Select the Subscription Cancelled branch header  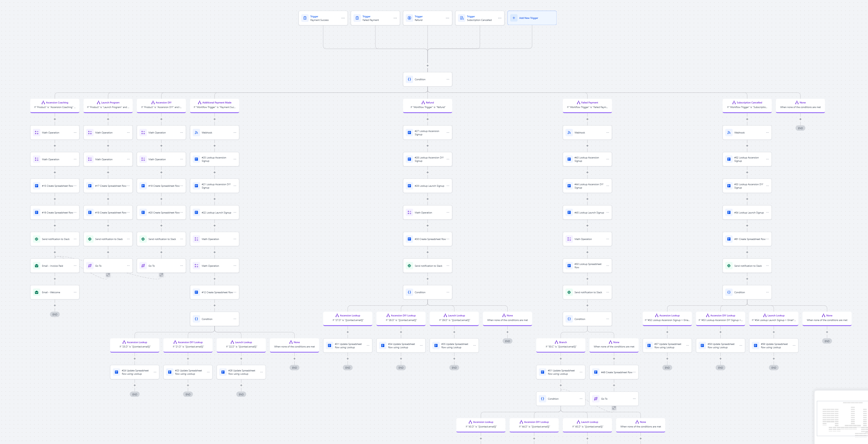point(747,105)
